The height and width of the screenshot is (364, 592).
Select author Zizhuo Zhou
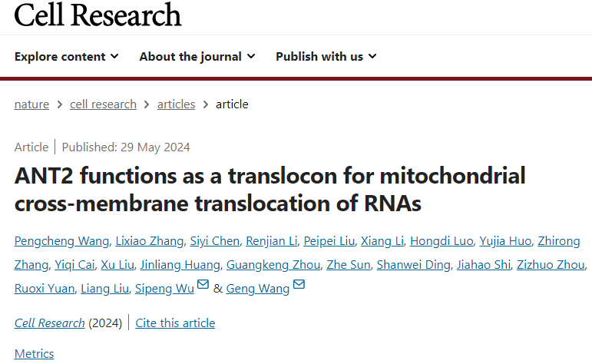click(550, 265)
